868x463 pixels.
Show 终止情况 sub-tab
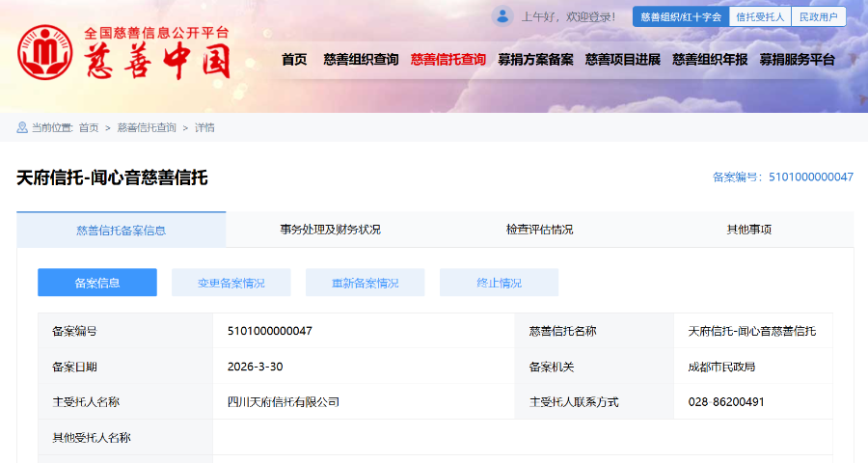[x=499, y=283]
